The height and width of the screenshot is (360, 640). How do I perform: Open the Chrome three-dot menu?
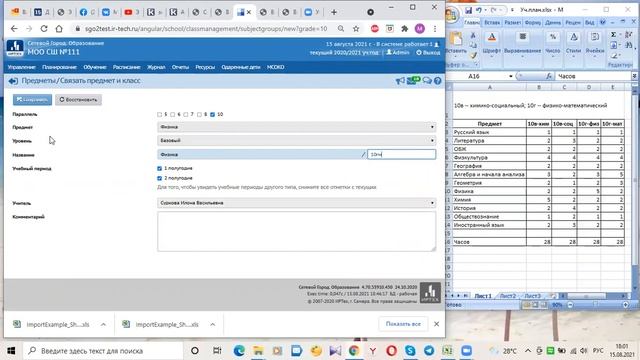[x=435, y=29]
